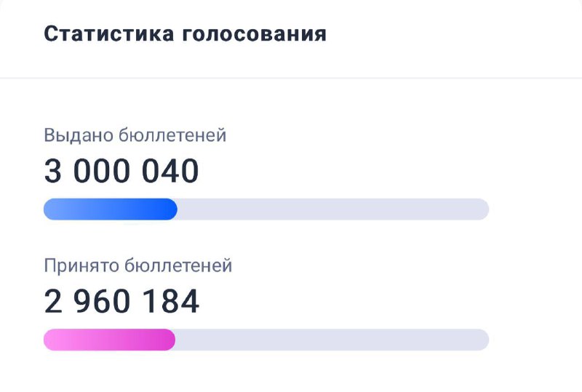
Task: Click the pink filled portion of received-ballots bar
Action: tap(109, 340)
